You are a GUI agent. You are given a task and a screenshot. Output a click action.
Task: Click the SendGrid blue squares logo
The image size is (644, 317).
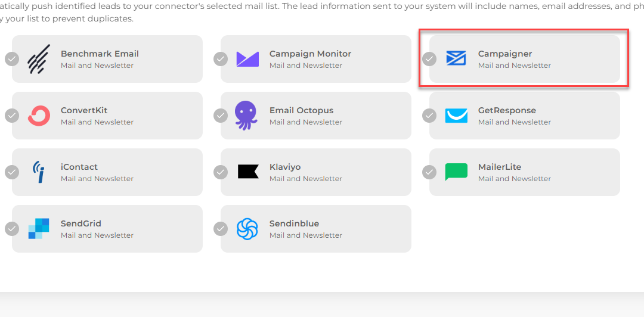pyautogui.click(x=39, y=229)
